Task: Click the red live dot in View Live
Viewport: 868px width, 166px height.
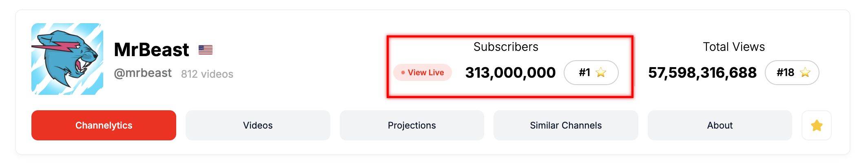Action: 403,72
